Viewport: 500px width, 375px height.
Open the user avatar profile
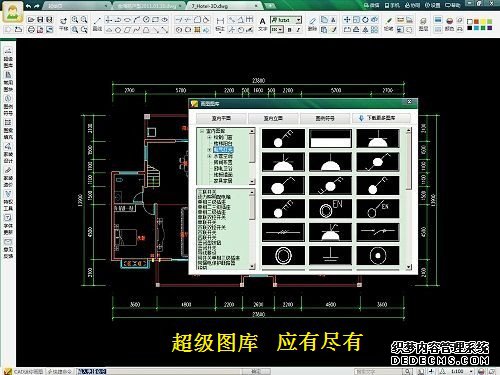(13, 12)
